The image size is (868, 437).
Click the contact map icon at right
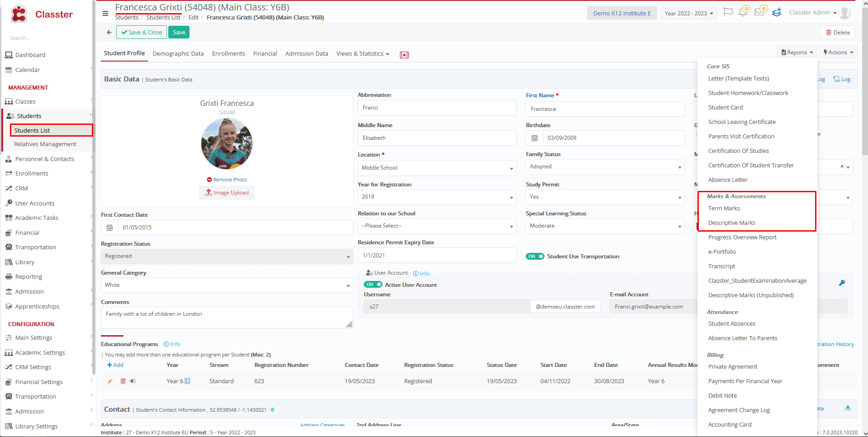coord(848,408)
